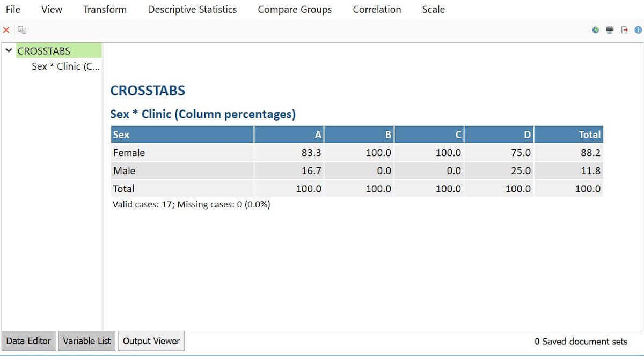Click the printer icon
Screen dimensions: 644x356
pos(610,30)
